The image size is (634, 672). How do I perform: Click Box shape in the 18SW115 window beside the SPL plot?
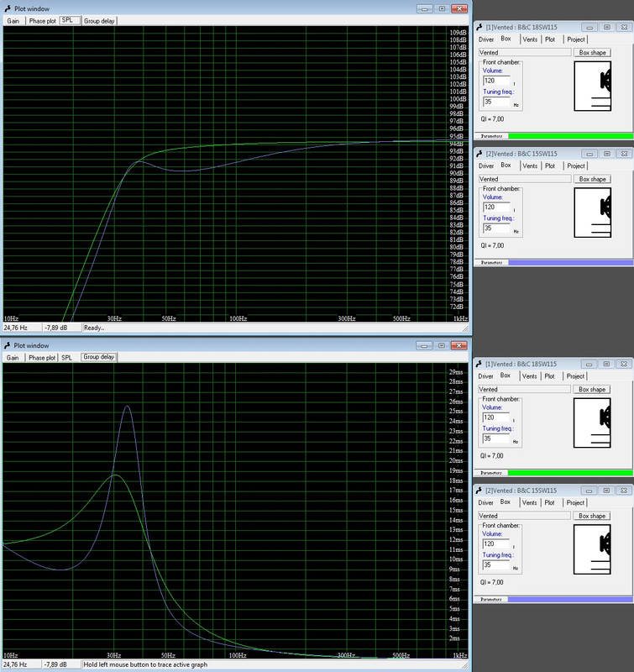[592, 52]
